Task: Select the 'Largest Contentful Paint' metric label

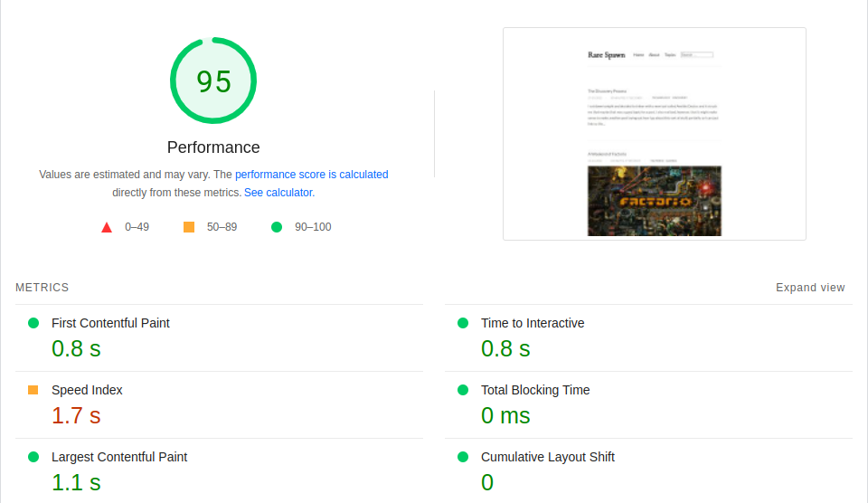Action: click(119, 457)
